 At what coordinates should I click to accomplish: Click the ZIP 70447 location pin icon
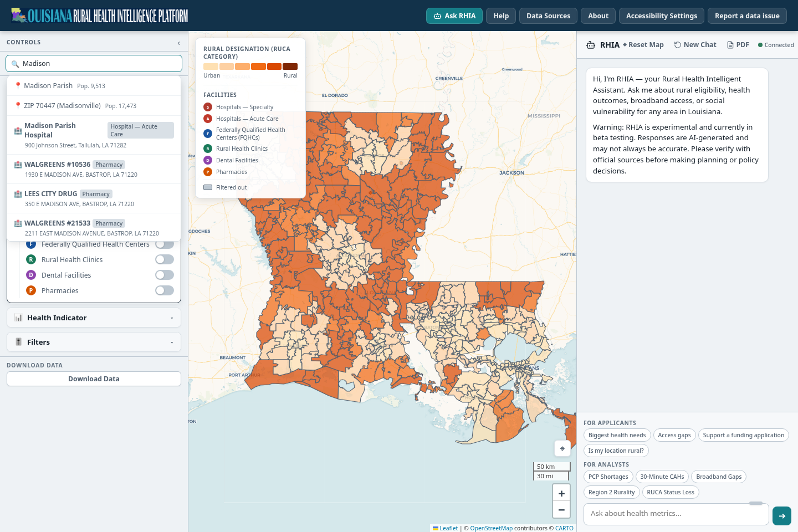tap(18, 106)
